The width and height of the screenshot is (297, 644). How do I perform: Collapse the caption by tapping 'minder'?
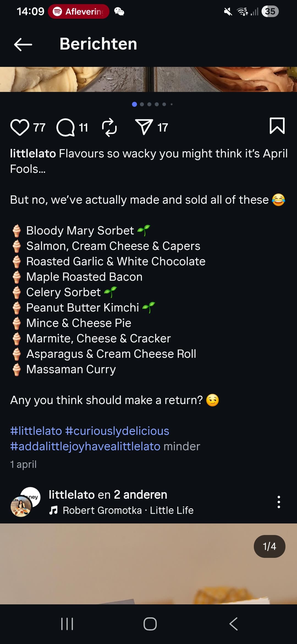pyautogui.click(x=182, y=446)
